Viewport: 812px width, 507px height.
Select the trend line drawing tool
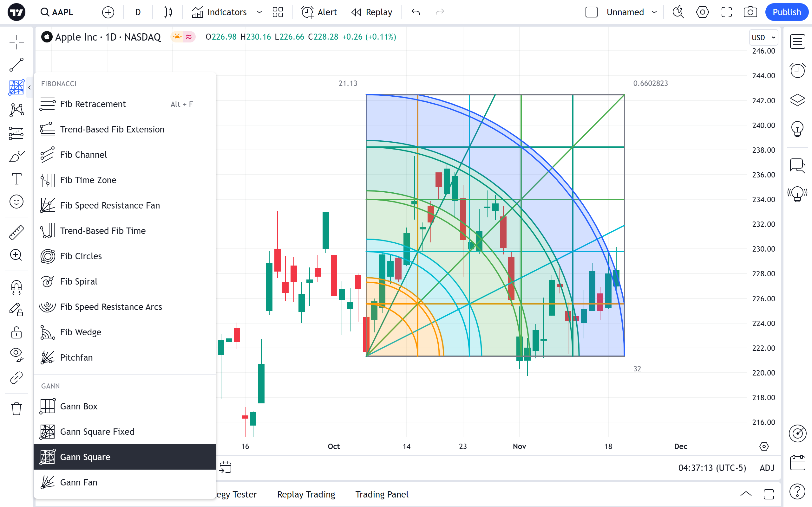click(16, 64)
